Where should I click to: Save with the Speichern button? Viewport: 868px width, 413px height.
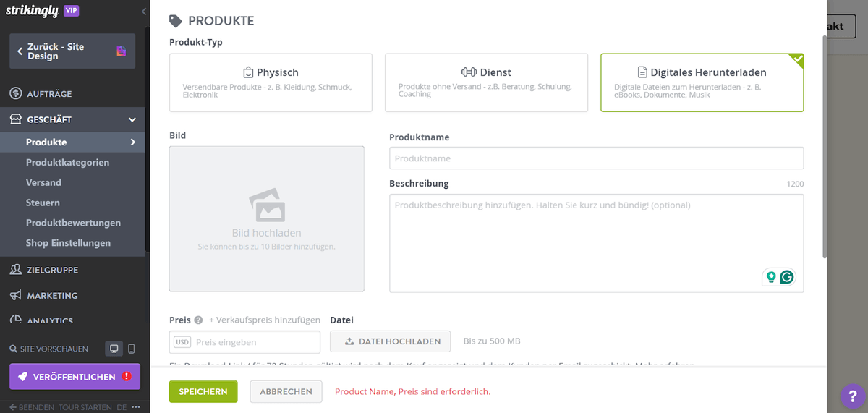click(x=203, y=391)
